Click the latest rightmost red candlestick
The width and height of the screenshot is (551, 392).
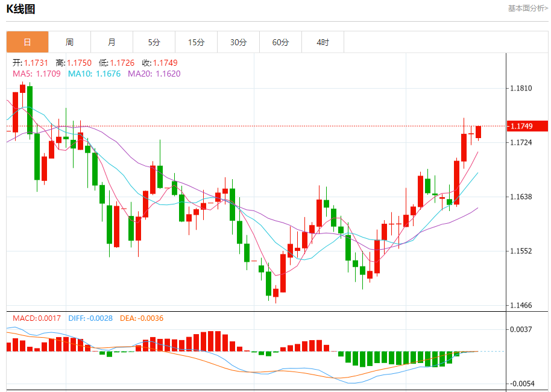click(x=478, y=132)
